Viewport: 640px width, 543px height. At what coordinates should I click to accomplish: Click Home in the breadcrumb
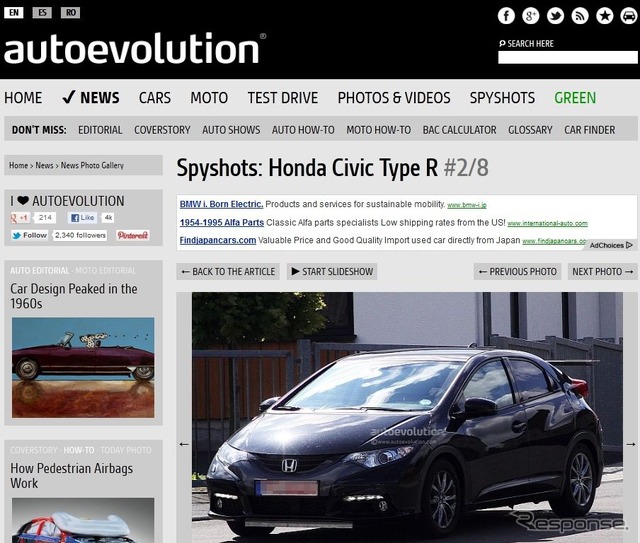click(x=19, y=165)
